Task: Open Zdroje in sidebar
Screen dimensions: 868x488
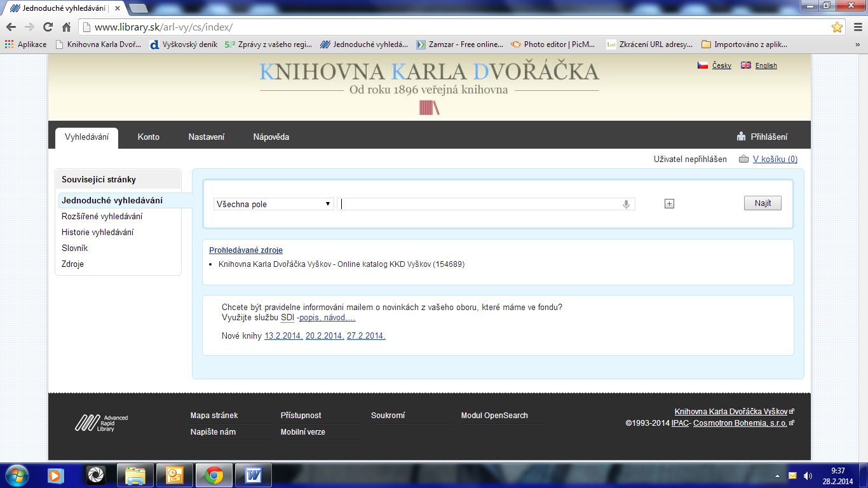Action: 73,264
